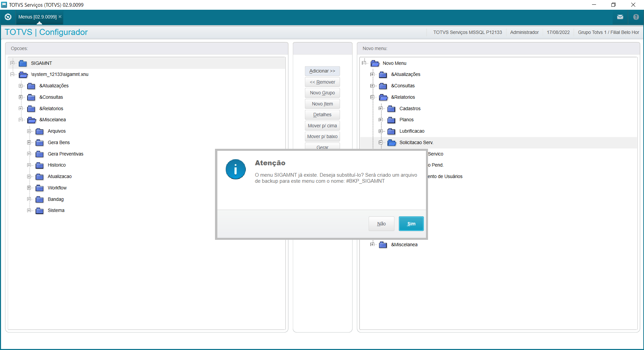Switch to the Menus [02.9.0099] tab
This screenshot has height=350, width=644.
(37, 17)
